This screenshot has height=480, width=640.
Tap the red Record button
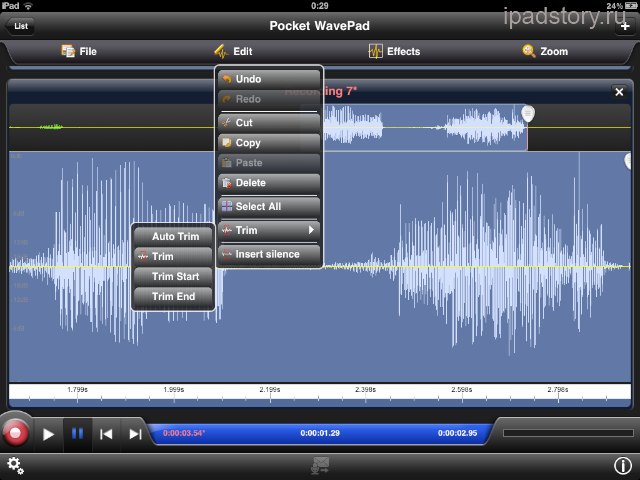point(16,433)
